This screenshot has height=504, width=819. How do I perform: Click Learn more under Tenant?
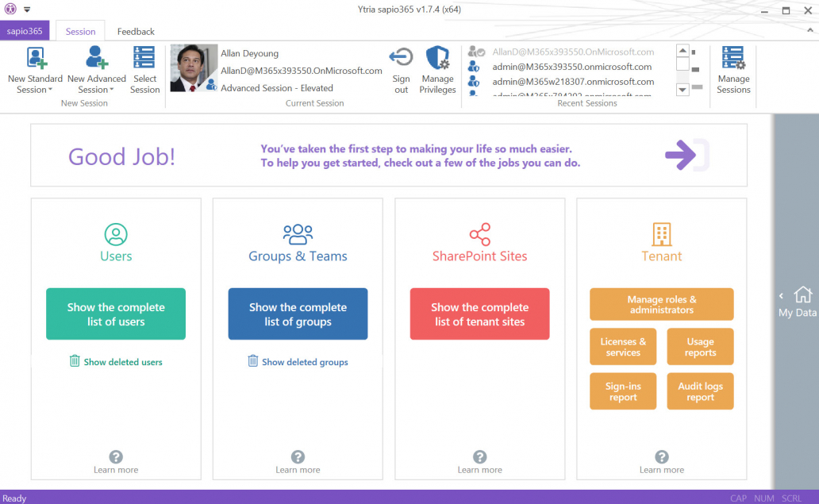coord(661,470)
